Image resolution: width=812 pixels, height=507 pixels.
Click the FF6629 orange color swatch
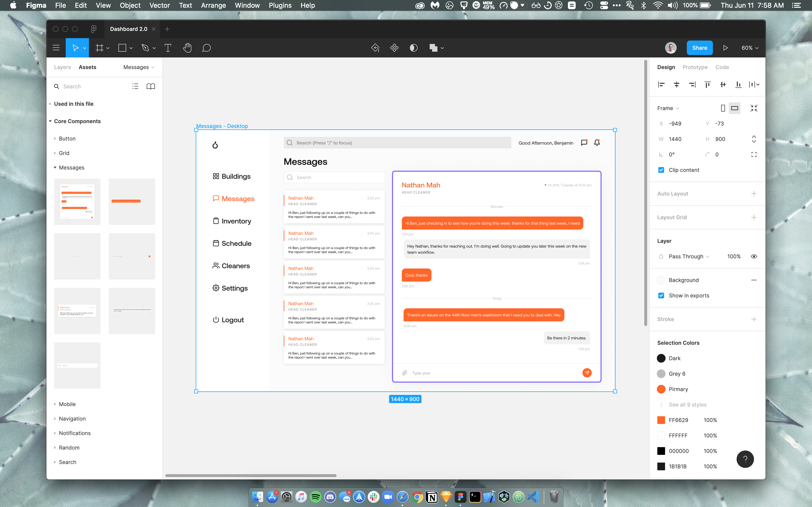coord(661,420)
